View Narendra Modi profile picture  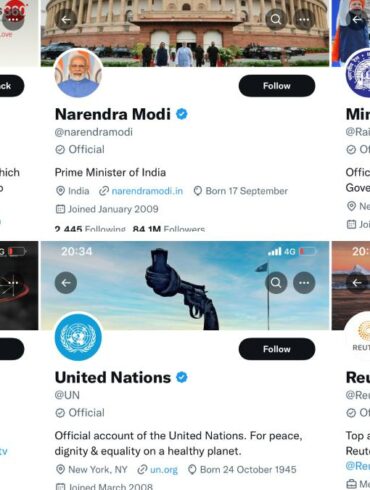pos(78,73)
